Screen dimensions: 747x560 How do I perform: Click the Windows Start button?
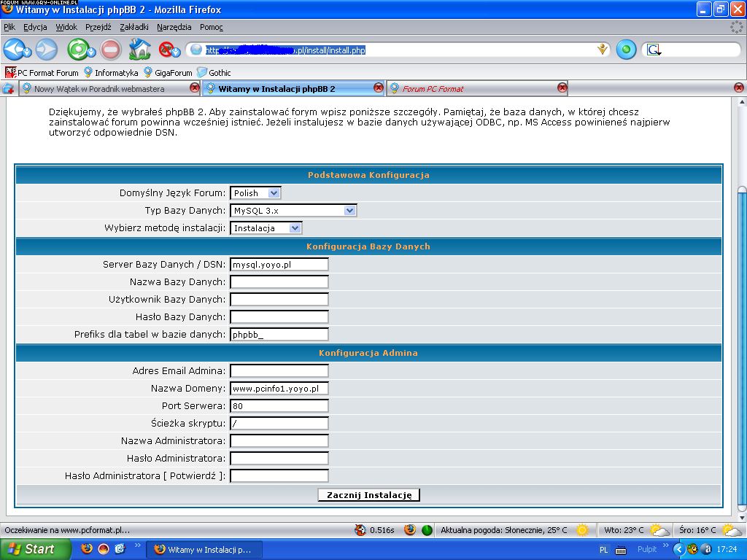tap(35, 549)
